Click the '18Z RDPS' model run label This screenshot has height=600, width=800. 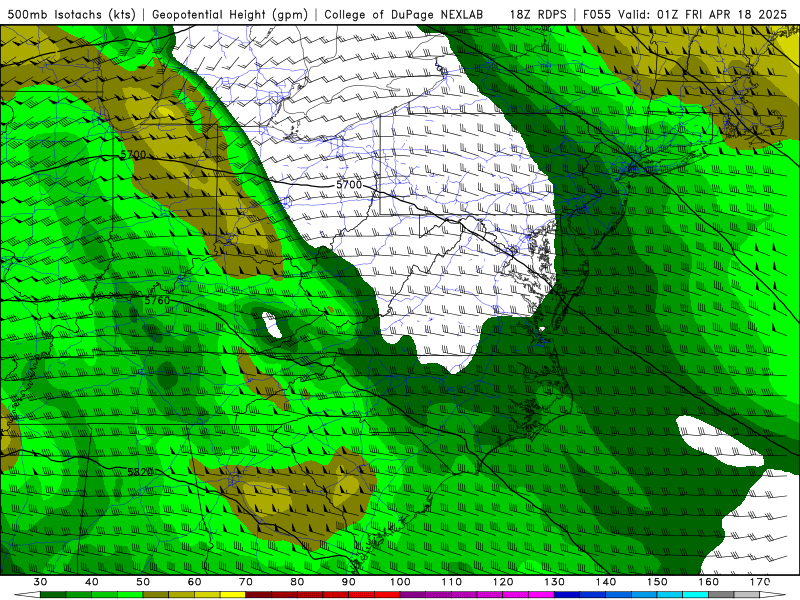point(538,14)
